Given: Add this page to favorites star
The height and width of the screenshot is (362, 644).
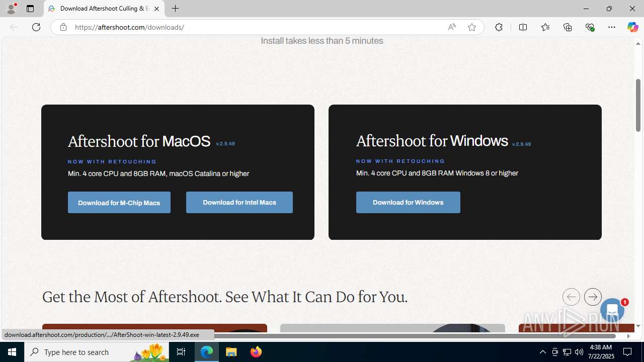Looking at the screenshot, I should pos(472,27).
